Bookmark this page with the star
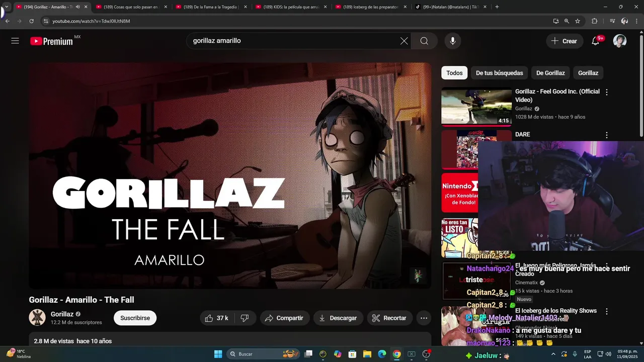This screenshot has width=644, height=362. (x=578, y=21)
